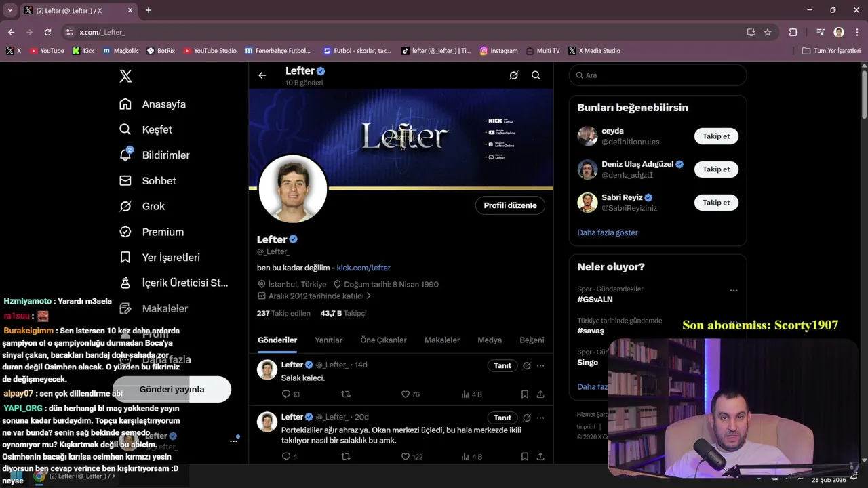Open Lefter profile picture
This screenshot has height=488, width=868.
coord(293,189)
